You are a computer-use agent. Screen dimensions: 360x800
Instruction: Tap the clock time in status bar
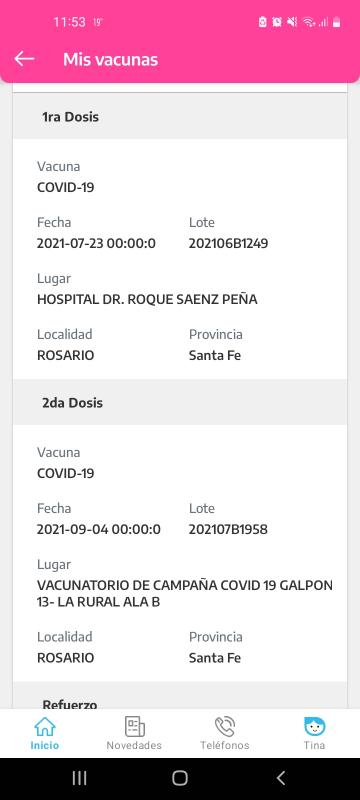(69, 22)
